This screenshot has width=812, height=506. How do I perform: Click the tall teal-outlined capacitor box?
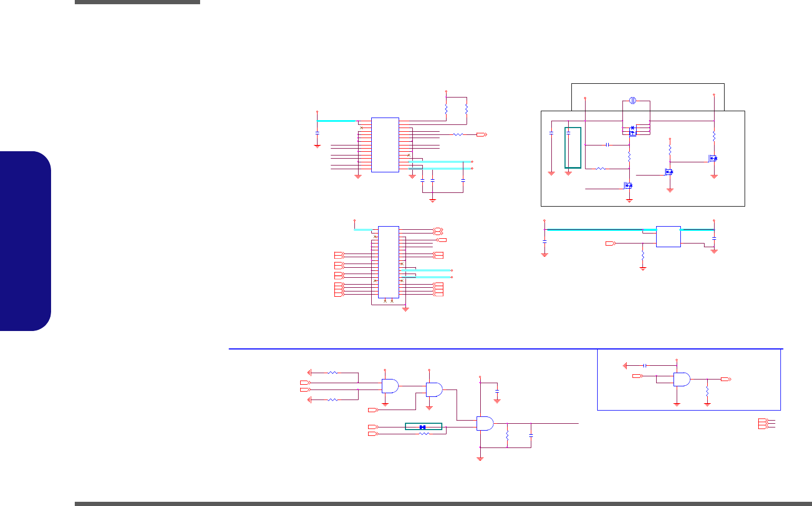[x=573, y=148]
